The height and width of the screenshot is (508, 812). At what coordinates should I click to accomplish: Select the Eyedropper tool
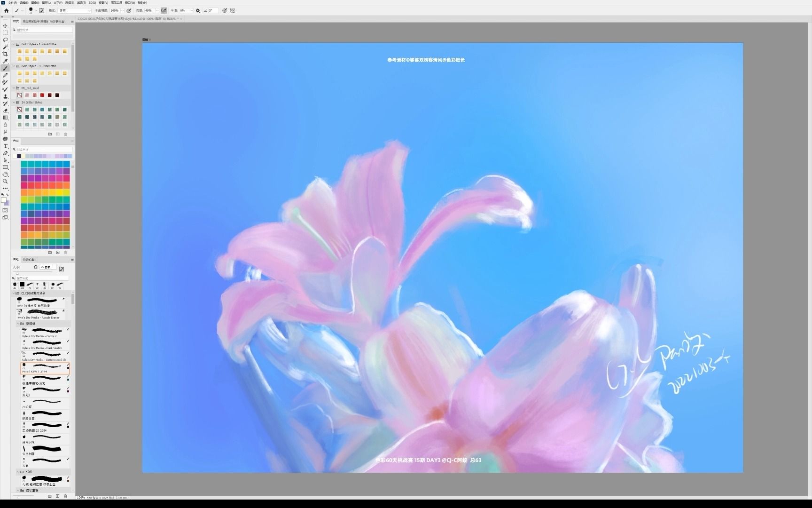5,61
